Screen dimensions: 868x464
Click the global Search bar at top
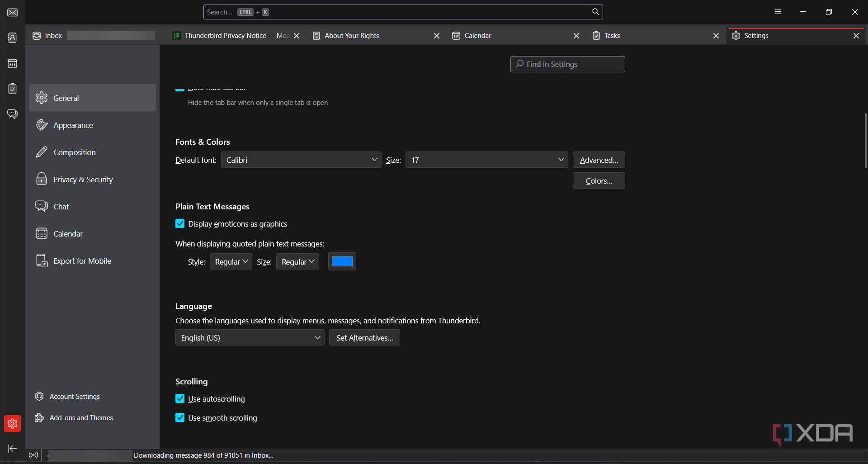click(403, 12)
